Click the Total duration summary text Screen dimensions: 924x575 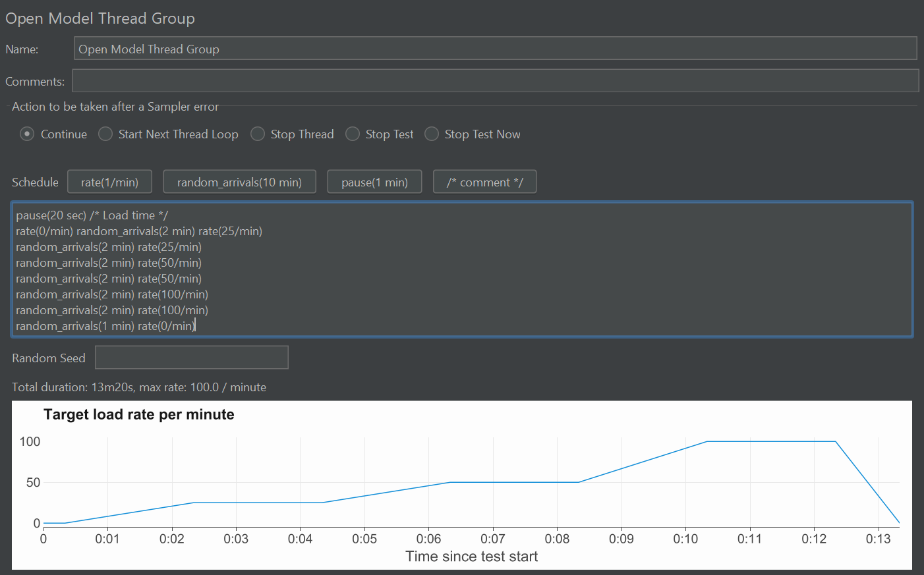139,387
